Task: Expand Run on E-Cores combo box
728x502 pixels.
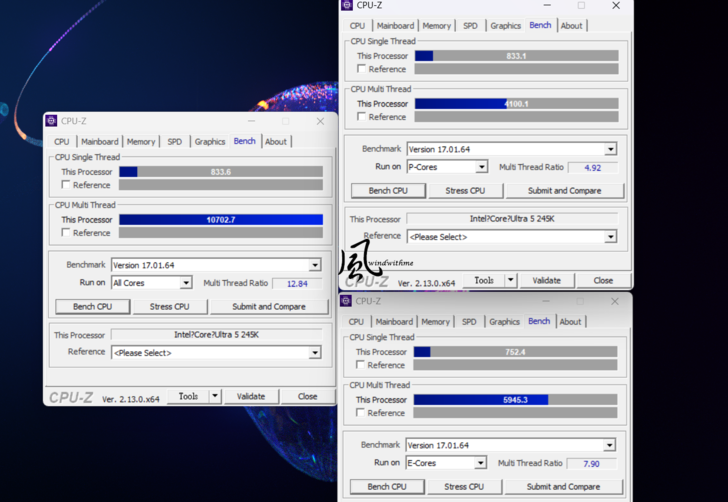Action: [x=480, y=463]
